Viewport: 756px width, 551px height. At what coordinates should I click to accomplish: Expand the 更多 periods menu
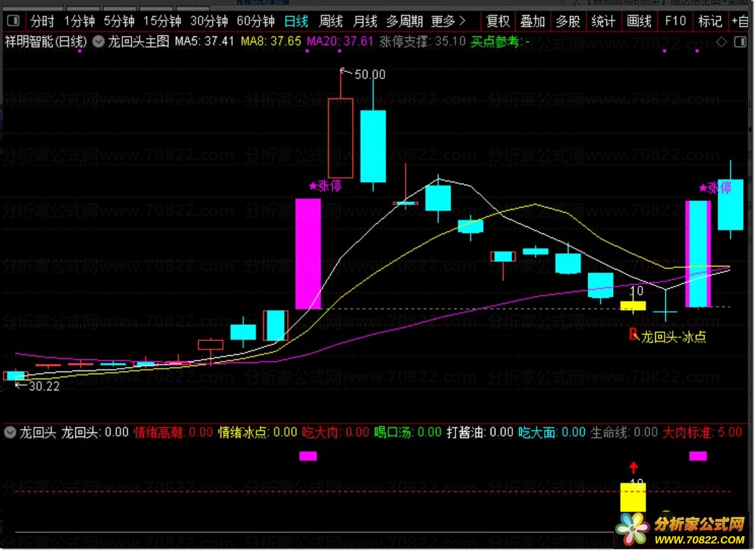tap(449, 21)
